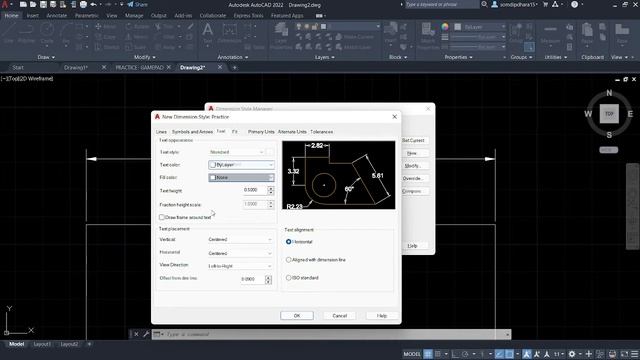
Task: Click the status bar customization menu icon
Action: pyautogui.click(x=634, y=354)
